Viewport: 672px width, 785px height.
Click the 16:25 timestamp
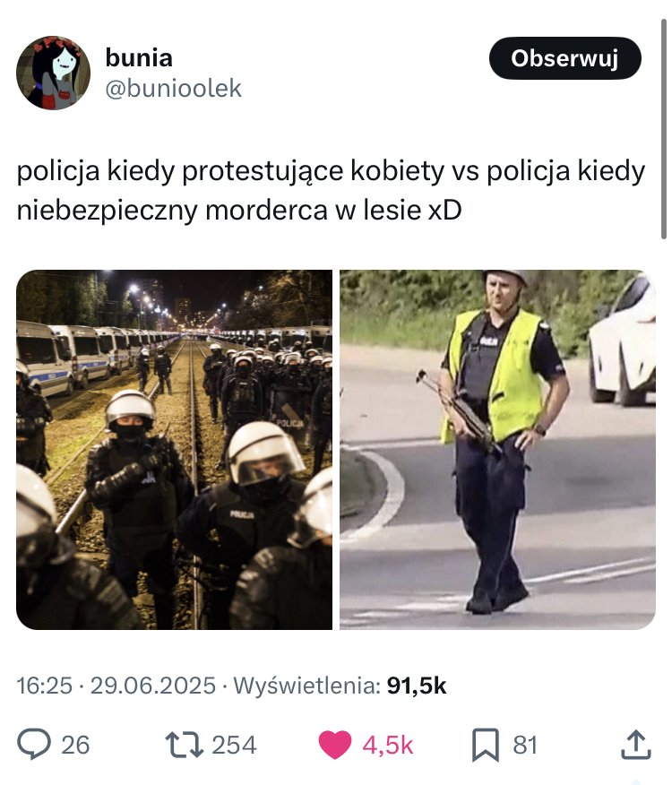pyautogui.click(x=45, y=686)
